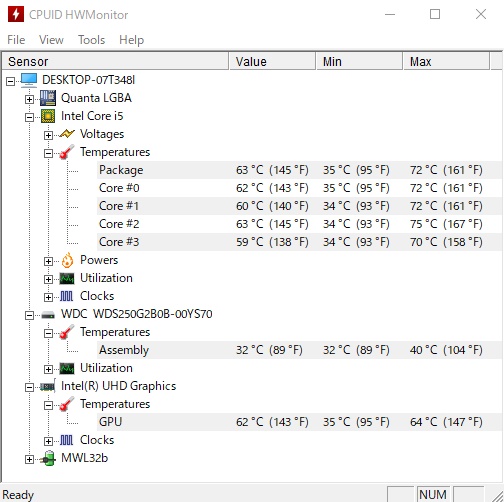The height and width of the screenshot is (502, 504).
Task: Click the Intel UHD Graphics card icon
Action: point(47,386)
